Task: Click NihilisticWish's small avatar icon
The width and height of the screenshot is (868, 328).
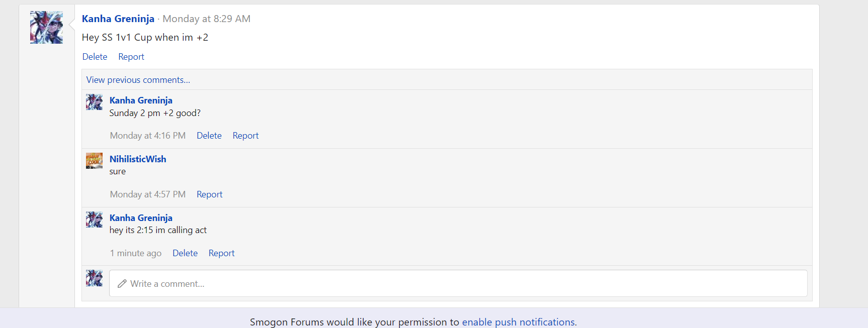Action: tap(94, 161)
